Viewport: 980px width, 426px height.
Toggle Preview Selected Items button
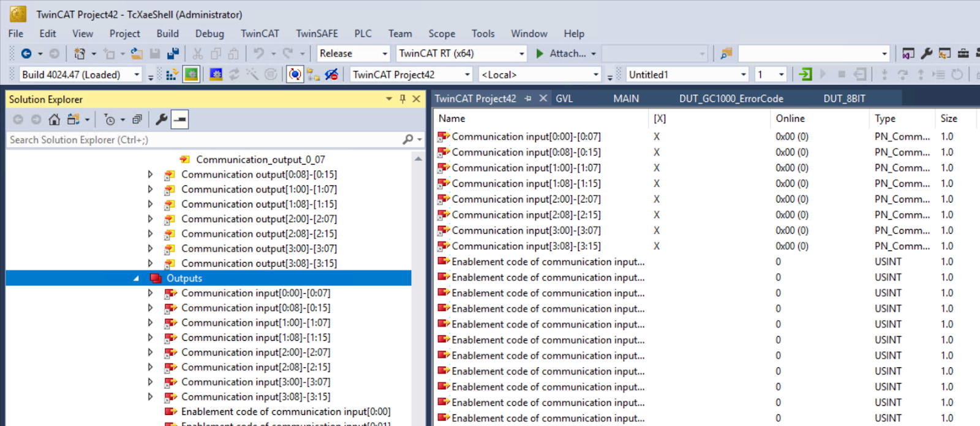pyautogui.click(x=179, y=119)
